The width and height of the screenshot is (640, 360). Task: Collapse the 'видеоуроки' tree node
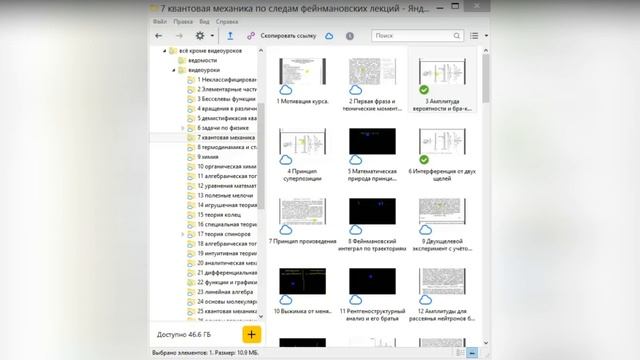pyautogui.click(x=173, y=70)
